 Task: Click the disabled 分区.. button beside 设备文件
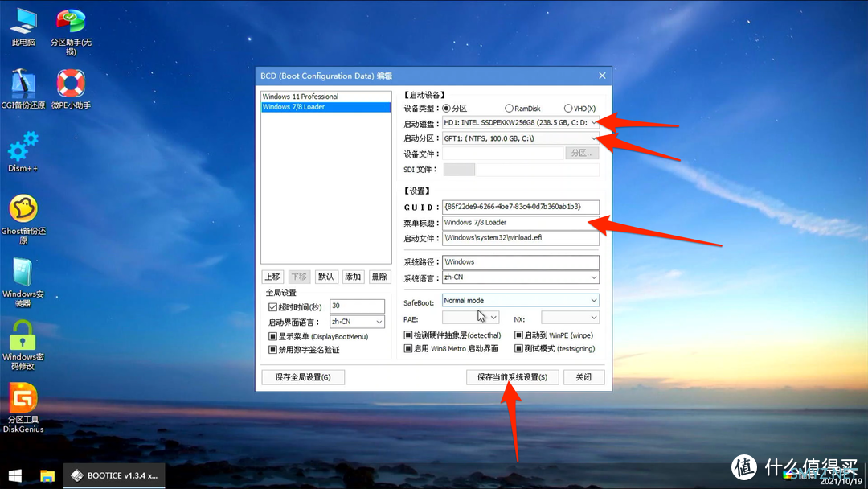pyautogui.click(x=582, y=154)
